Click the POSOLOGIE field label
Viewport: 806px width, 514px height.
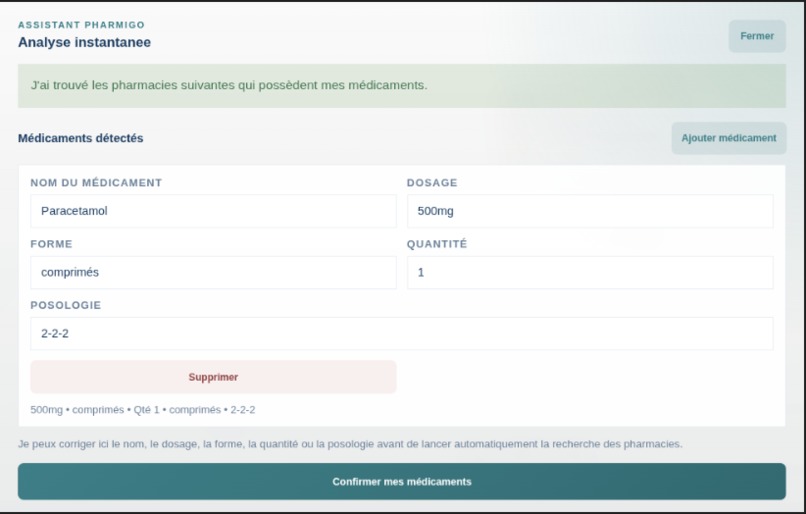point(66,305)
